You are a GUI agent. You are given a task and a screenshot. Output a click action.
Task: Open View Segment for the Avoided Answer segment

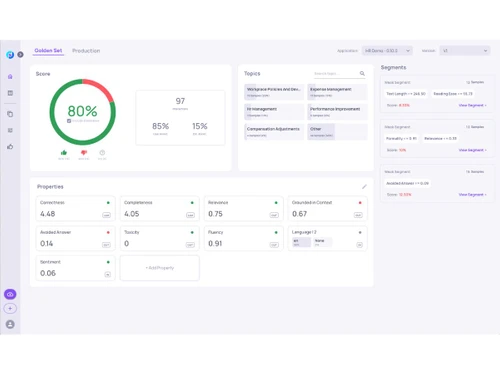pyautogui.click(x=472, y=194)
